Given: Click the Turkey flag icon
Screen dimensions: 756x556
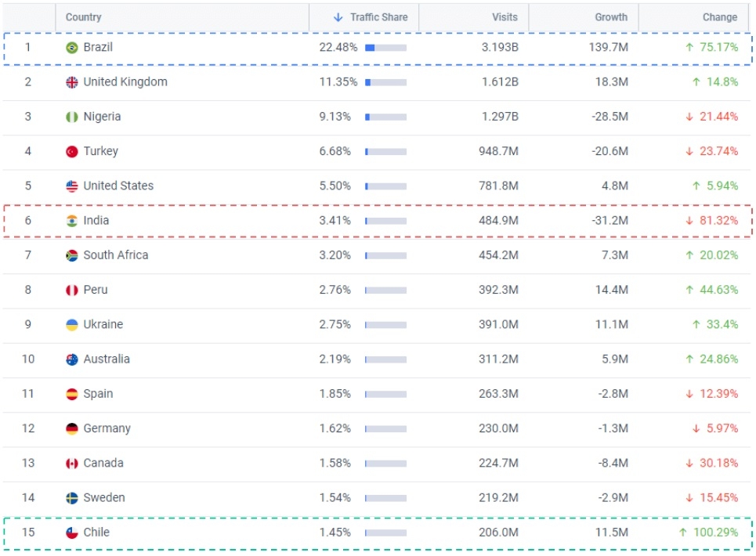Looking at the screenshot, I should [72, 151].
